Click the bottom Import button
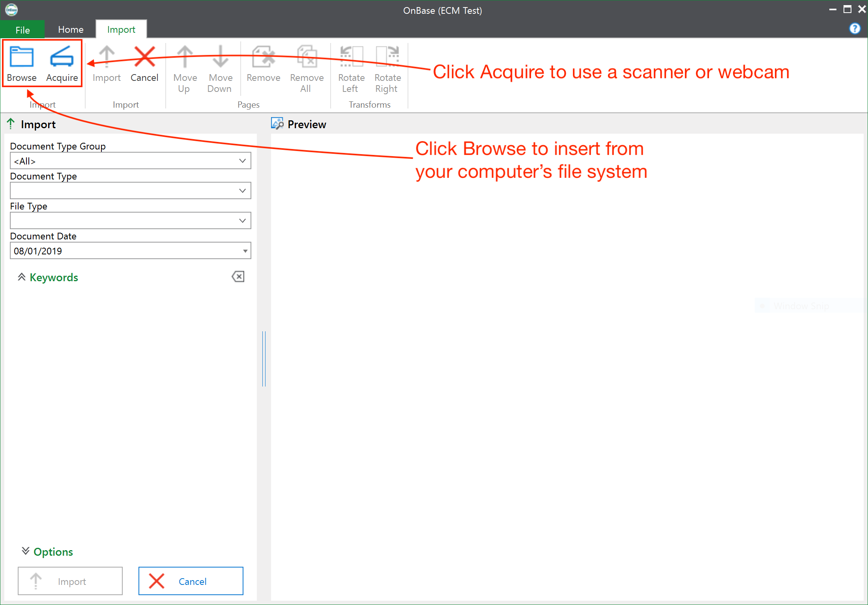 [70, 581]
